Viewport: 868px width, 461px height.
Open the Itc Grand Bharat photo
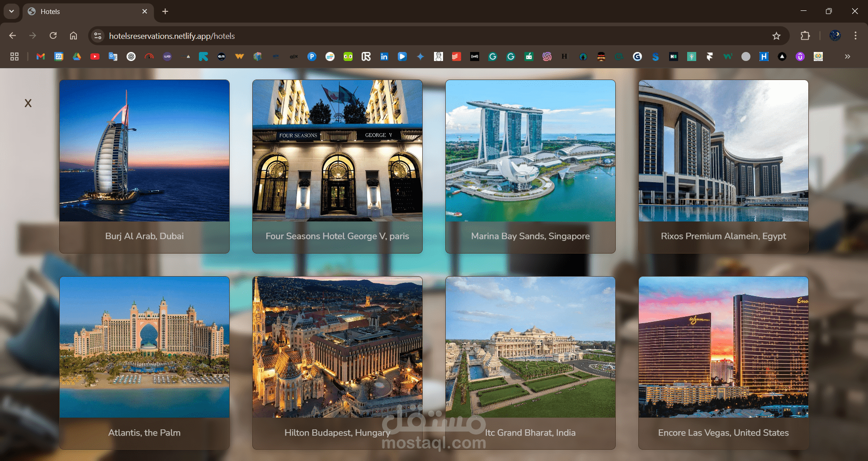(x=530, y=347)
